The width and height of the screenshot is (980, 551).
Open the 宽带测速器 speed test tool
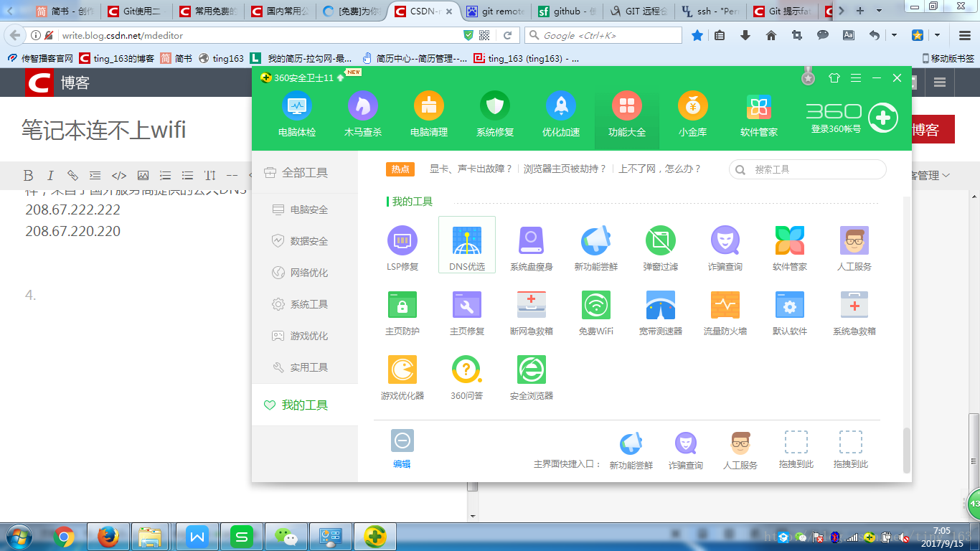[x=661, y=312]
